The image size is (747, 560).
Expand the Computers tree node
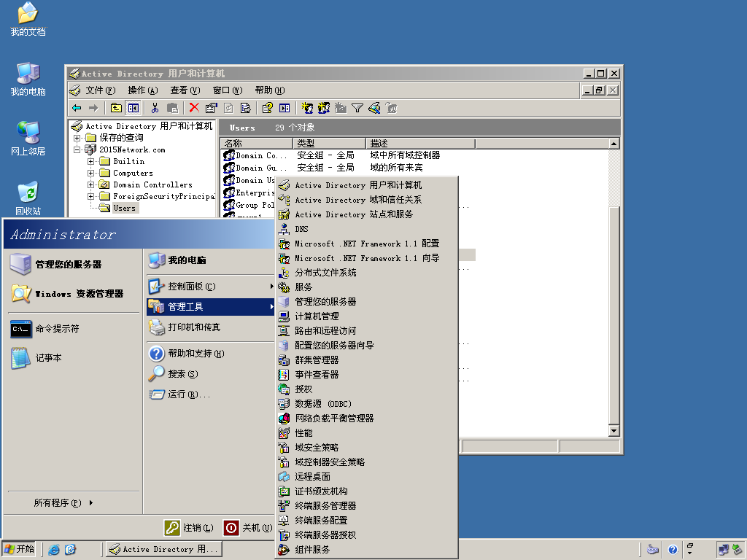point(90,173)
